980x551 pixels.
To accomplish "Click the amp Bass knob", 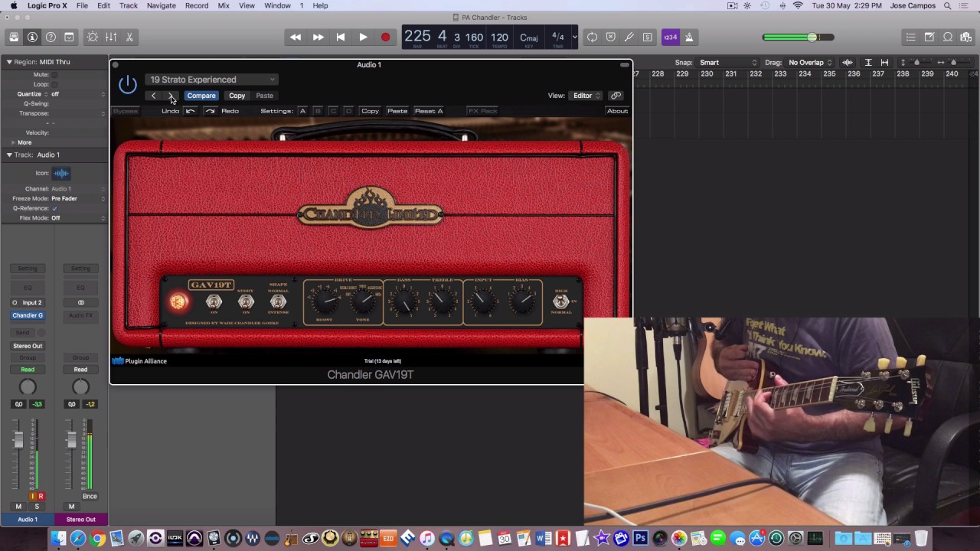I will coord(403,302).
